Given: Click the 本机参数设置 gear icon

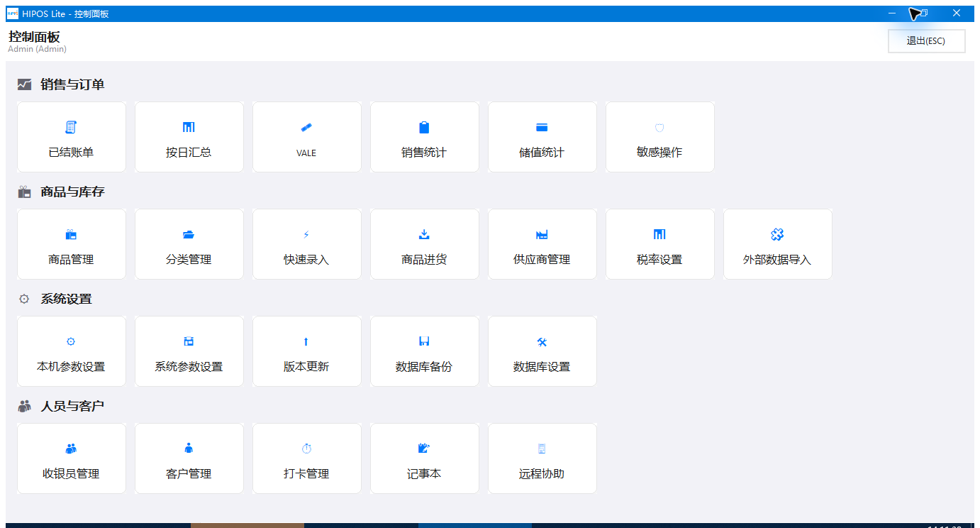Looking at the screenshot, I should pos(71,342).
